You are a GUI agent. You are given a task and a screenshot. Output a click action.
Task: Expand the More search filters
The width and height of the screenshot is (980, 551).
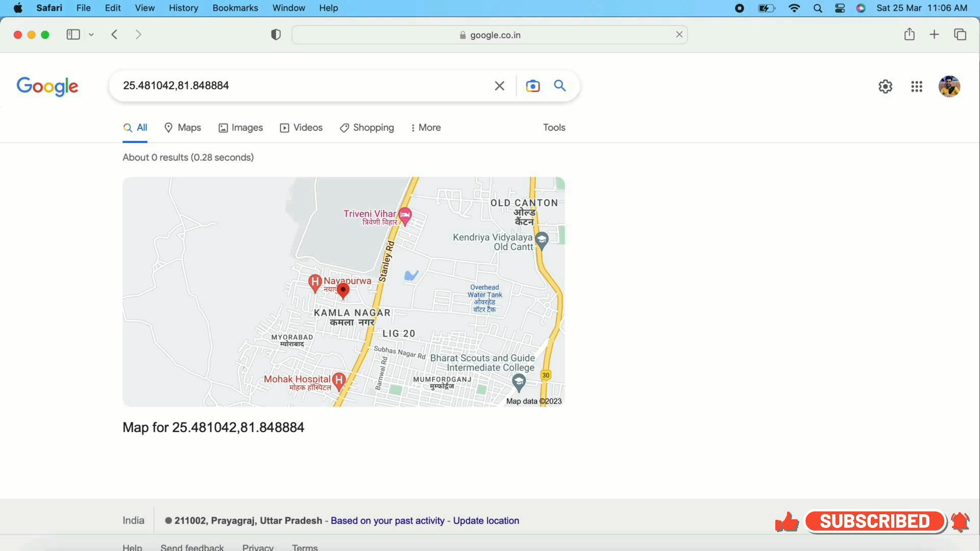pyautogui.click(x=426, y=128)
